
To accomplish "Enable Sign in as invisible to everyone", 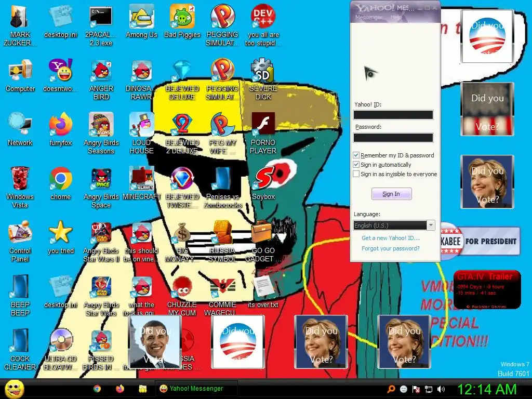I will click(356, 174).
